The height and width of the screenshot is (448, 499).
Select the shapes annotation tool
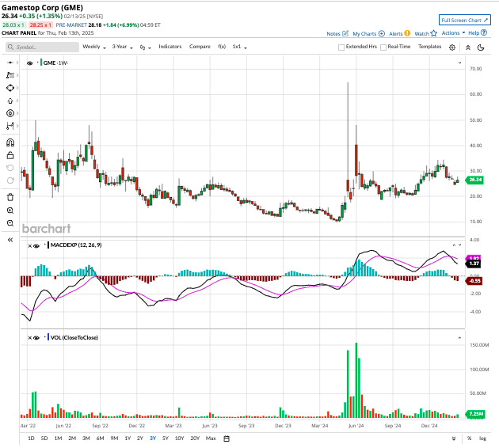click(10, 88)
